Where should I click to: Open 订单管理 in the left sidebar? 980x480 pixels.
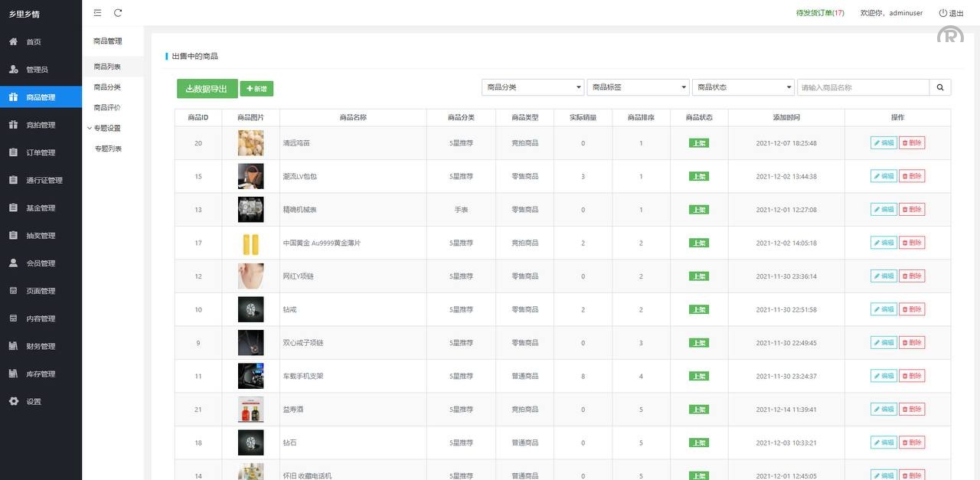[x=41, y=152]
